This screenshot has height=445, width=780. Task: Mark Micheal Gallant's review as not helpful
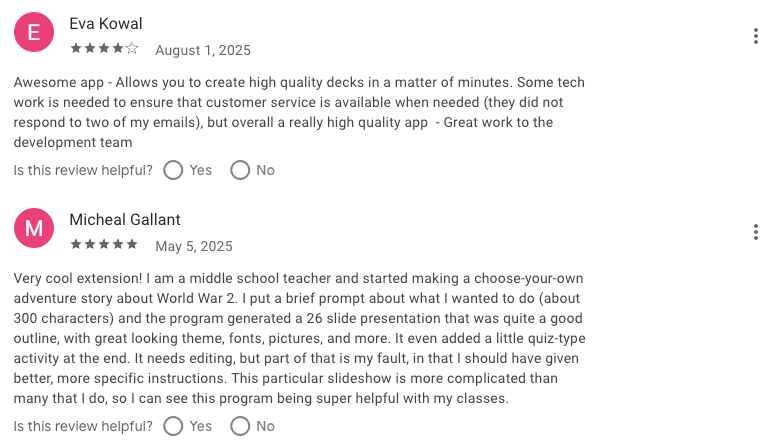coord(240,426)
